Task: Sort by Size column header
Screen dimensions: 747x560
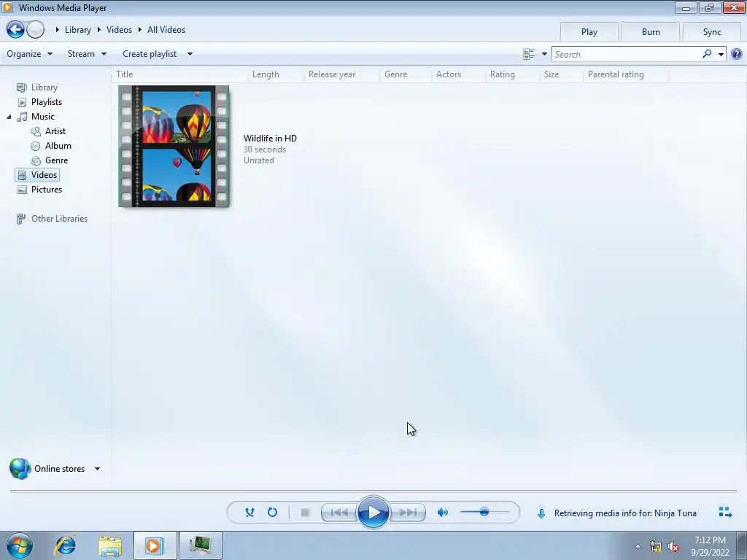Action: pos(562,74)
